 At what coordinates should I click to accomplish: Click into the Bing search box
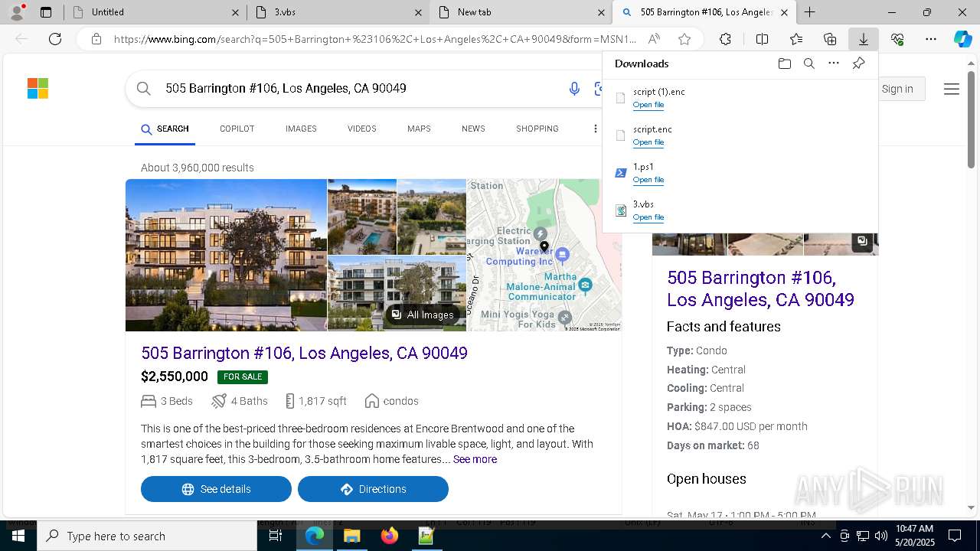360,89
